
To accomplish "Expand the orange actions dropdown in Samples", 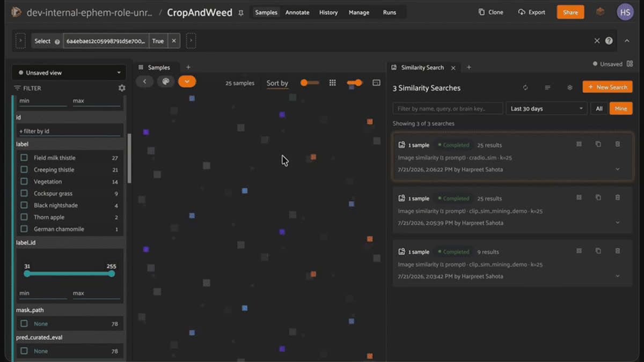I will pyautogui.click(x=187, y=82).
